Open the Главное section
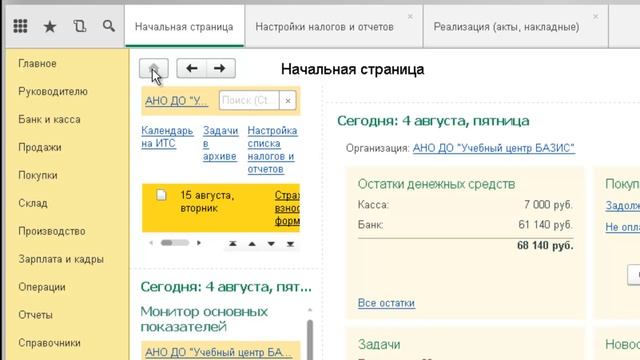Viewport: 640px width, 360px height. (37, 64)
